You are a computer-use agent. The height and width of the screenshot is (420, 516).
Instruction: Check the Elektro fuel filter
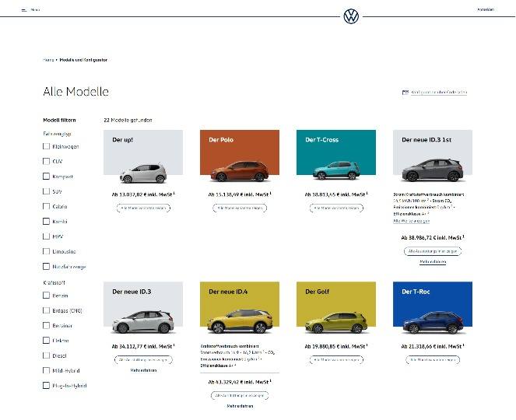click(x=47, y=341)
